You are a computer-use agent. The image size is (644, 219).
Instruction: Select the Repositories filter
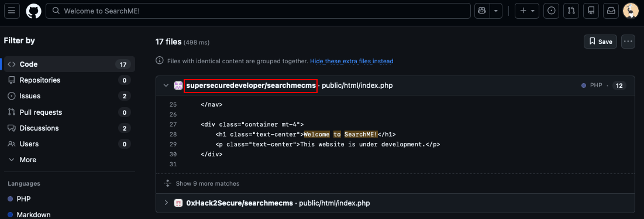[x=70, y=80]
